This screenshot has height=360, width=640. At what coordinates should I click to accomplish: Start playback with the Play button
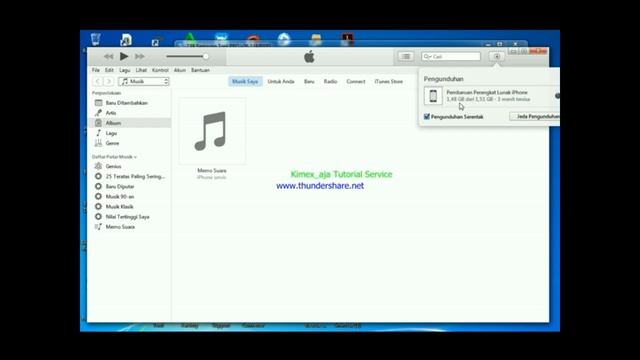124,56
